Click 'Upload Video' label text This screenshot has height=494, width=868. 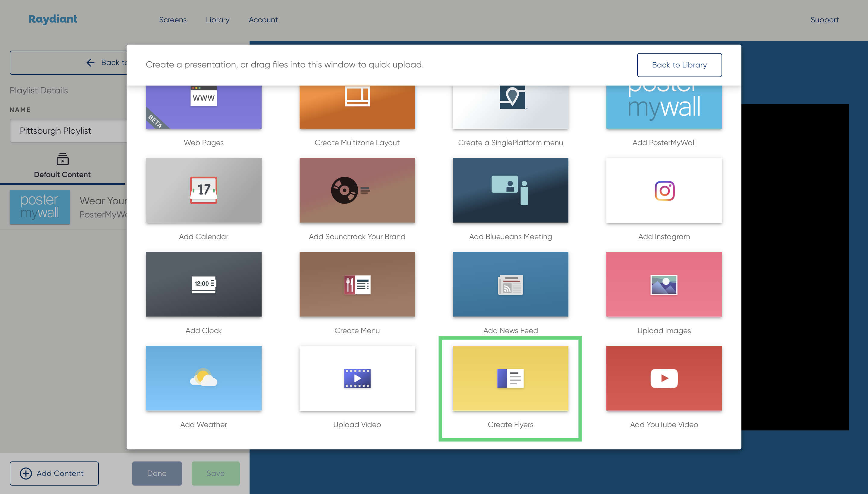[357, 424]
